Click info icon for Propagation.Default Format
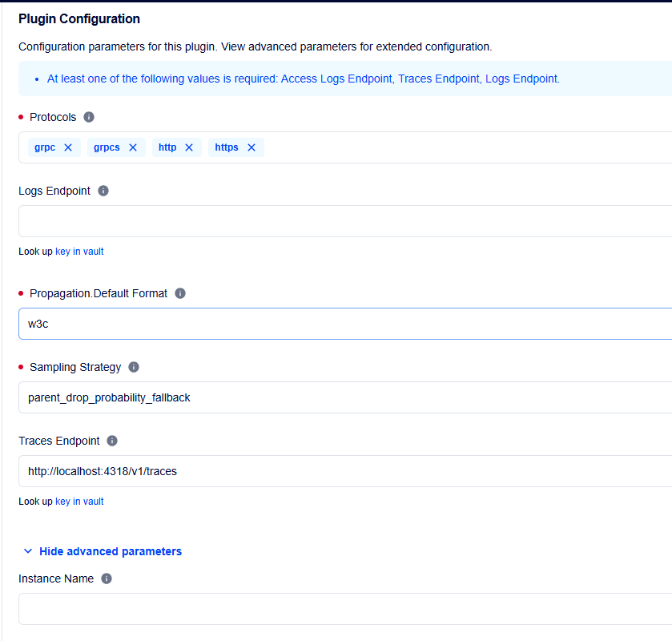The width and height of the screenshot is (672, 641). click(180, 293)
